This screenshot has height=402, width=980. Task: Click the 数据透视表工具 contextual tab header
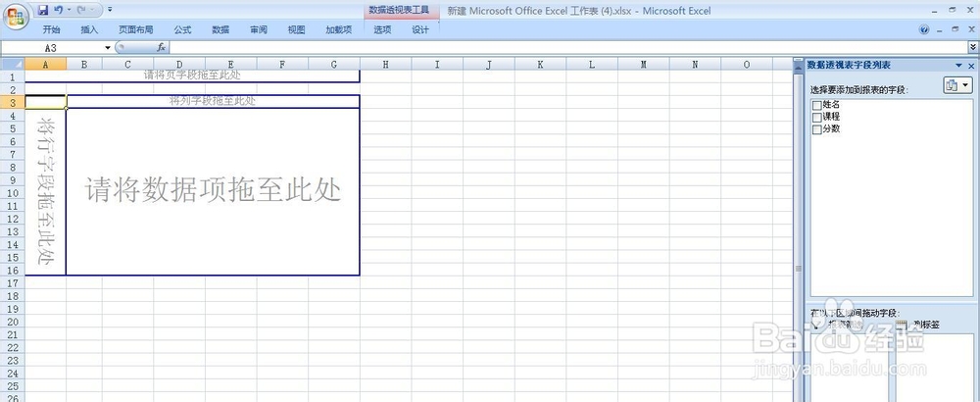(401, 10)
